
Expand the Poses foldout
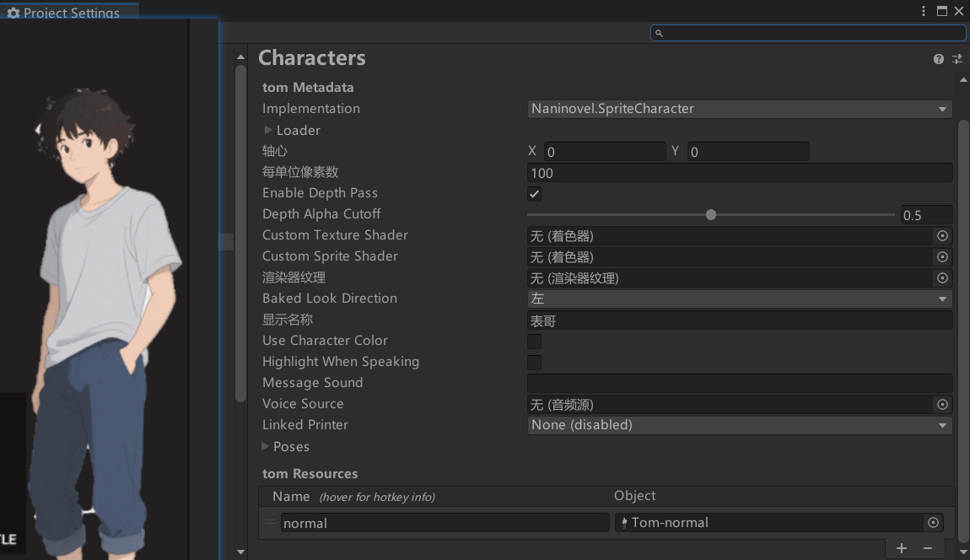(x=265, y=446)
